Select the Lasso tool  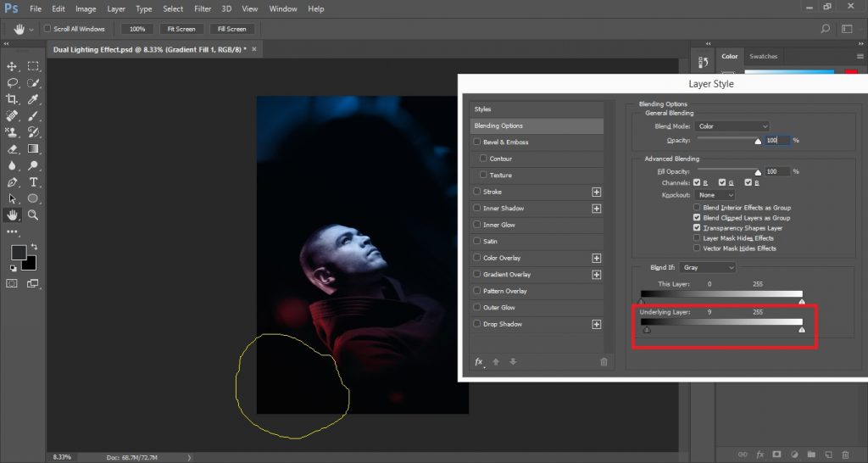click(x=12, y=83)
